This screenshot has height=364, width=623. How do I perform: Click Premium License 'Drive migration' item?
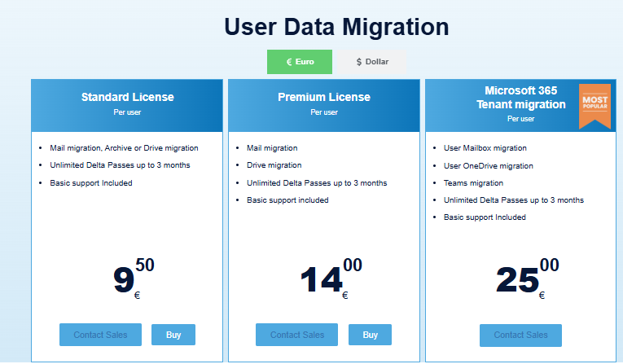[274, 165]
